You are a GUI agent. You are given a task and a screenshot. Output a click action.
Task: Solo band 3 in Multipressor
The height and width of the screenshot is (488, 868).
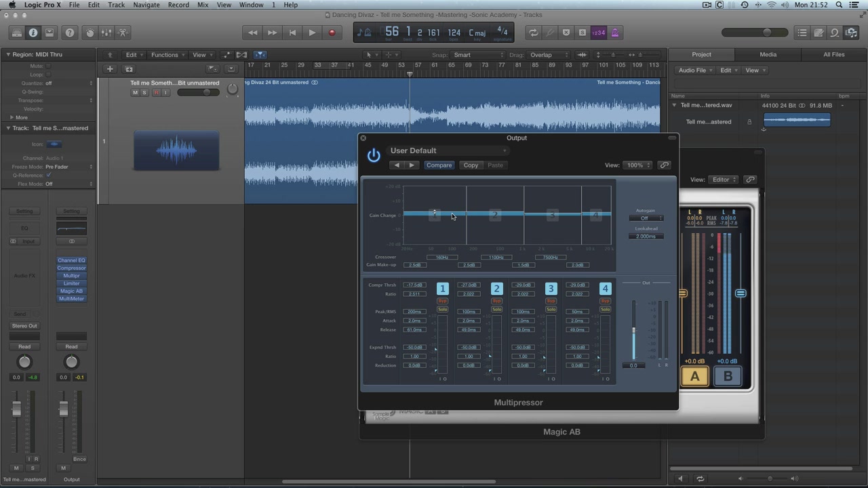pyautogui.click(x=551, y=310)
